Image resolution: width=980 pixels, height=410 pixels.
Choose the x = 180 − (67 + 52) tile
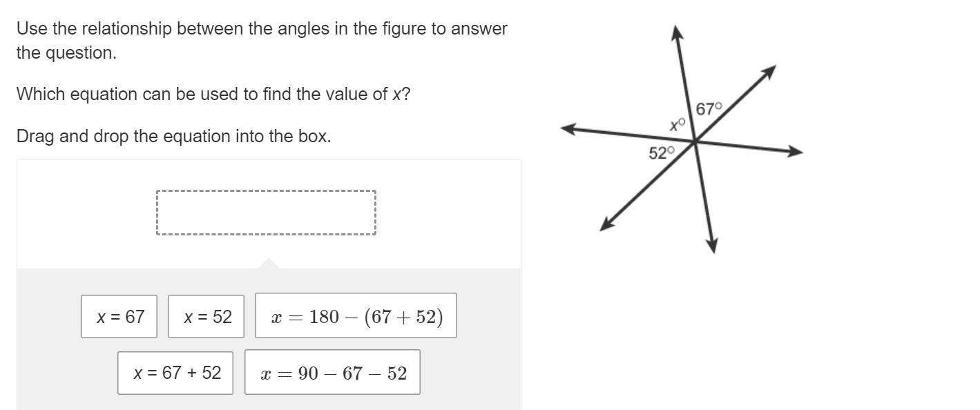click(x=356, y=316)
